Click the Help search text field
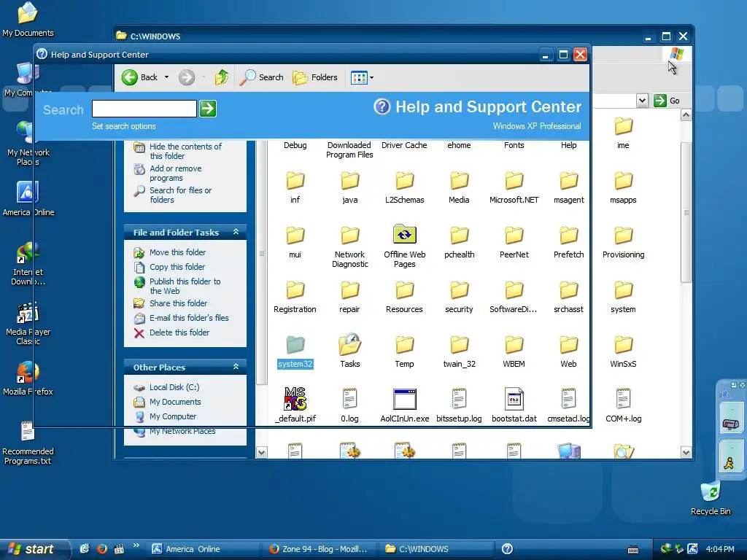The height and width of the screenshot is (560, 747). point(144,109)
